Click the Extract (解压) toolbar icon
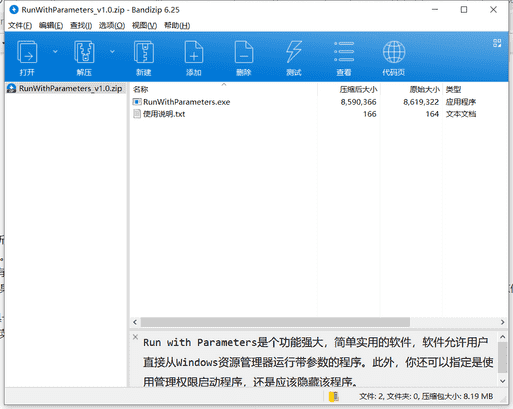 84,52
